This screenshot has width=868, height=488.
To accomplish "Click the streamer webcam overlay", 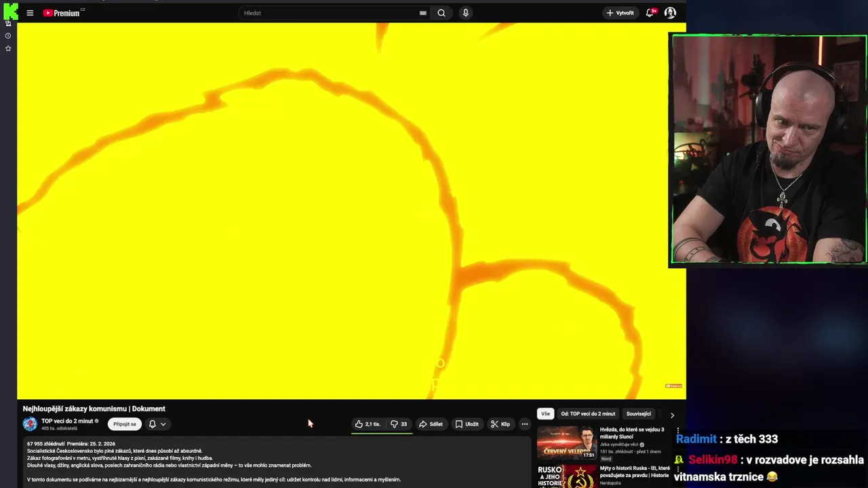I will coord(769,149).
